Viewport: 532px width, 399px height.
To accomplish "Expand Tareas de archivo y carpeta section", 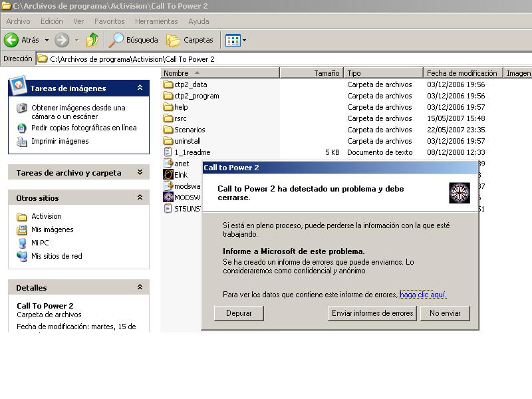I will pos(140,172).
